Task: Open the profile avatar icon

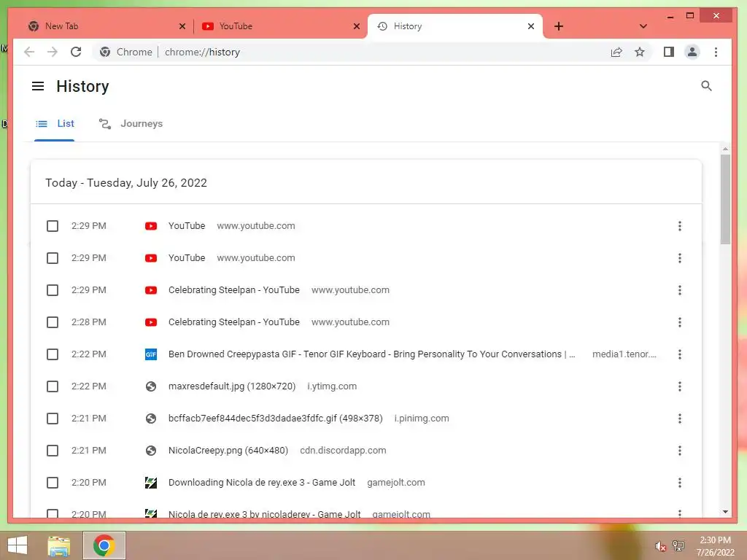Action: coord(692,52)
